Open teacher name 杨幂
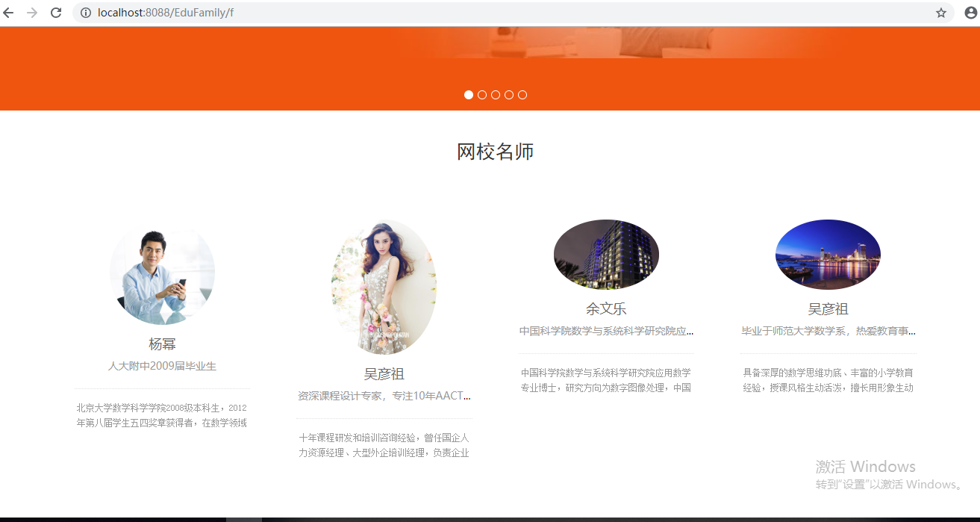Image resolution: width=980 pixels, height=522 pixels. point(163,344)
